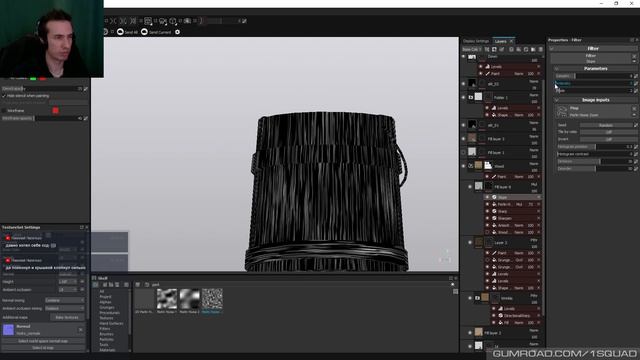Toggle visibility of Fill layer 4
The height and width of the screenshot is (360, 640).
pyautogui.click(x=470, y=187)
